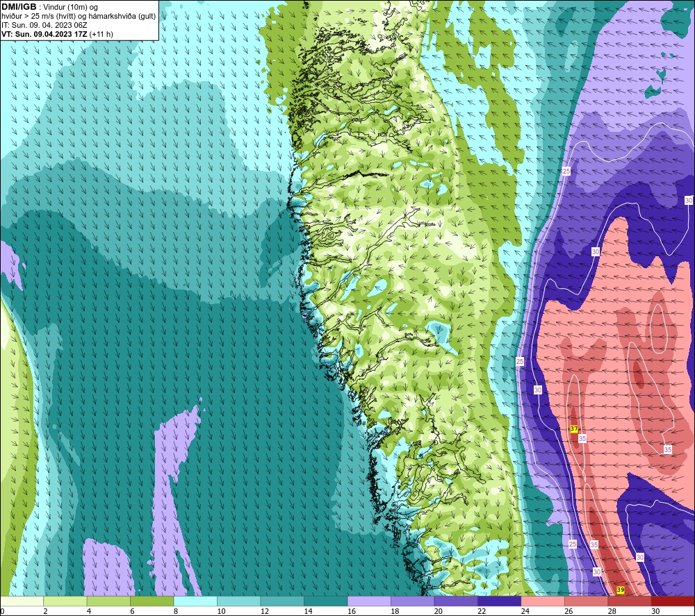Click the legend scale number 30
Screen dimensions: 695x616
[x=655, y=611]
